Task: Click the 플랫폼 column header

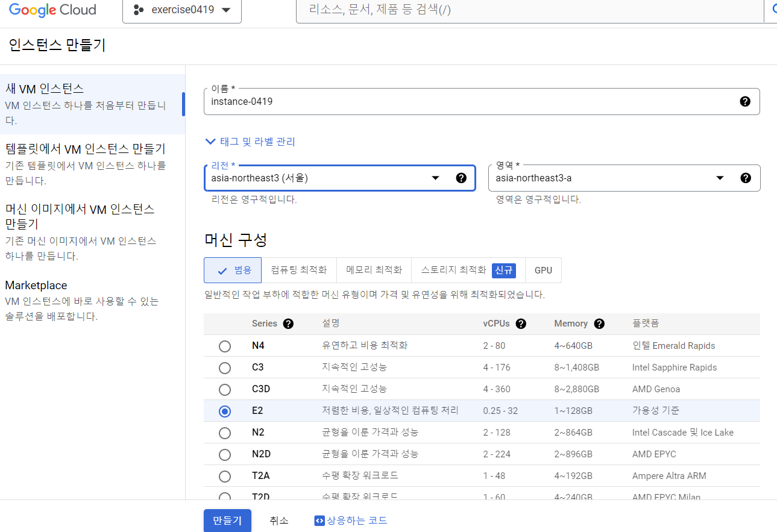Action: pos(646,324)
